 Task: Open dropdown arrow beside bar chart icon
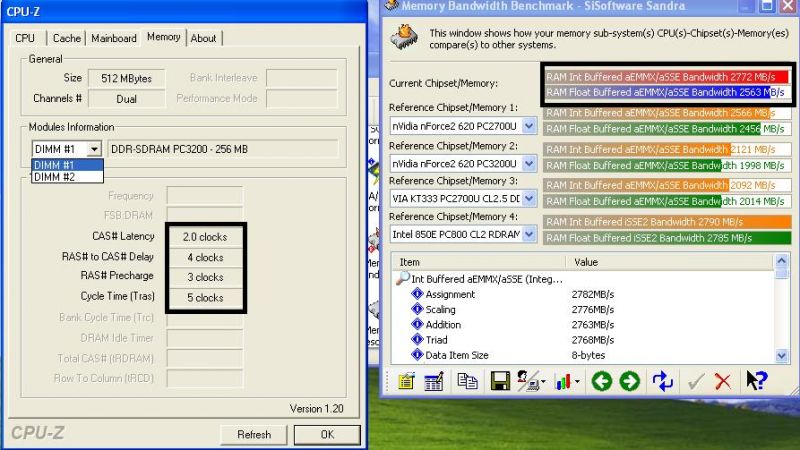577,382
